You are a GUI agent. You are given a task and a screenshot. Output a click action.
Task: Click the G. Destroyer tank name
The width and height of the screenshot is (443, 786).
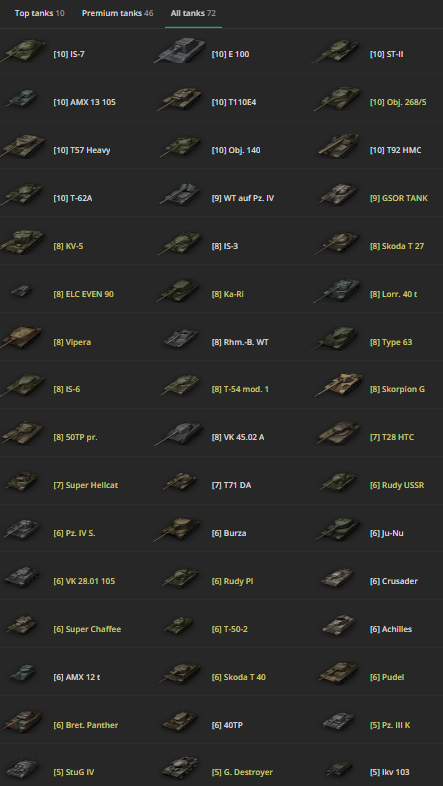point(242,772)
